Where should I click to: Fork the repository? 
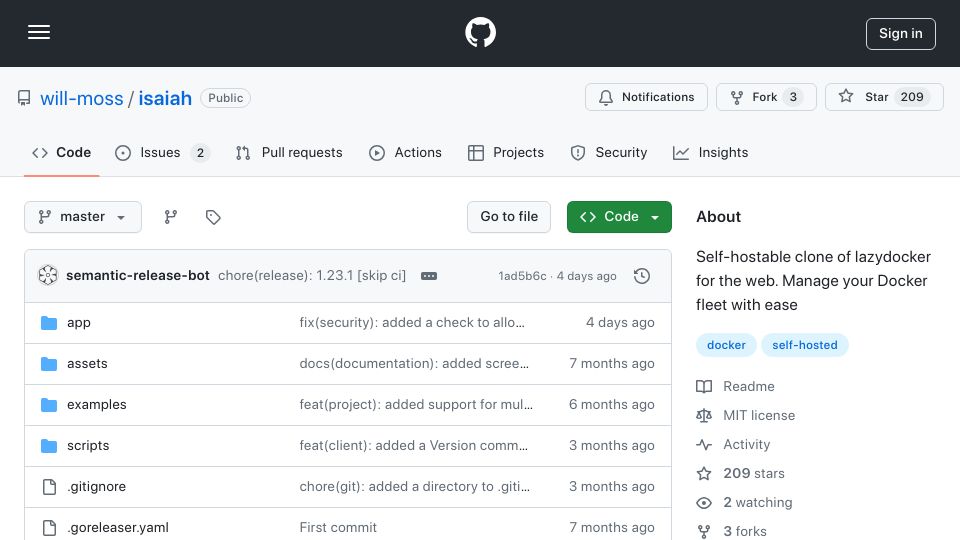(766, 97)
